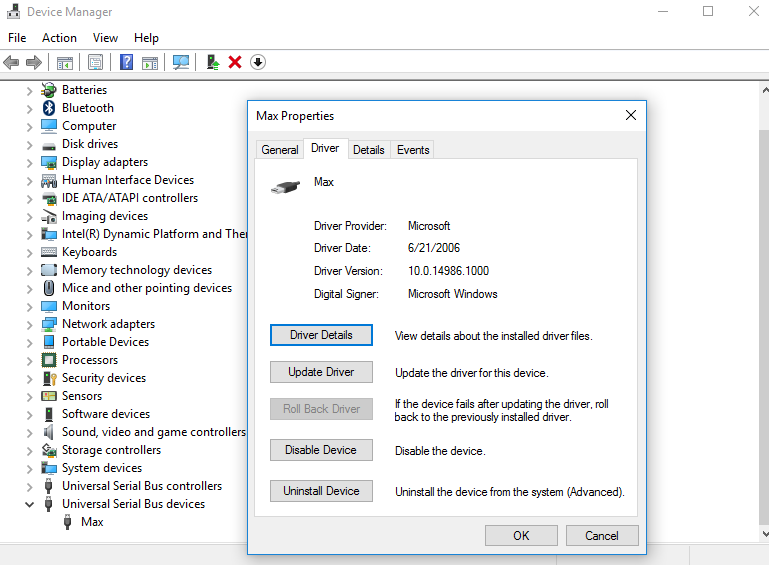Select System devices in the tree

pos(102,468)
